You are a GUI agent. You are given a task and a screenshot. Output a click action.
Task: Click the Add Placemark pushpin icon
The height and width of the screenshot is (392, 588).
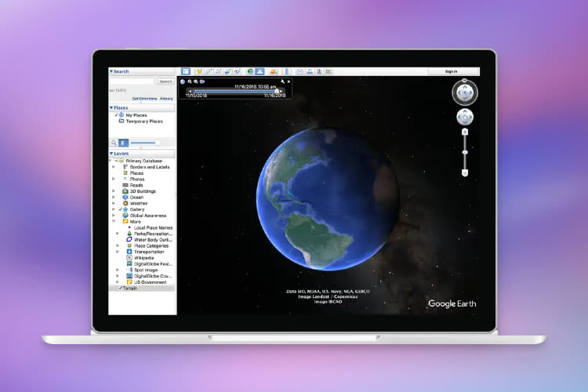pyautogui.click(x=199, y=71)
